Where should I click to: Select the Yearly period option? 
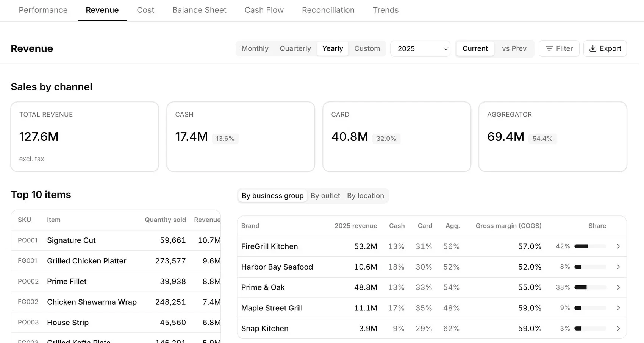[333, 48]
